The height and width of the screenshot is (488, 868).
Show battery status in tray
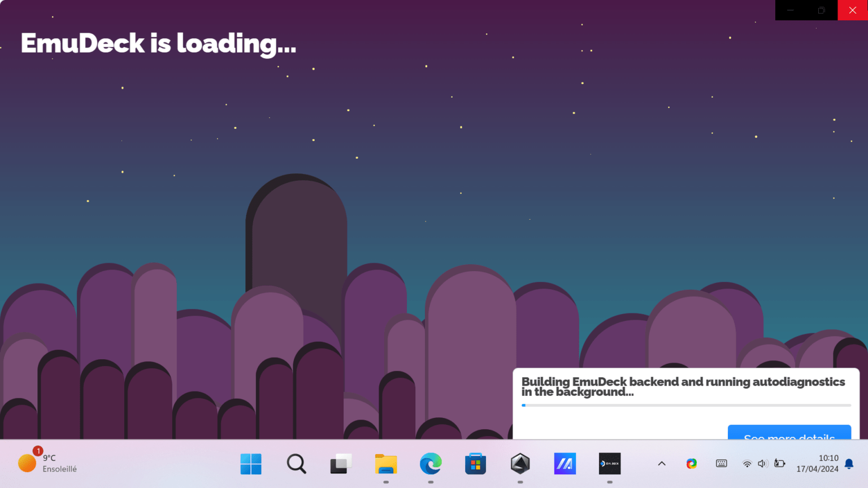tap(780, 464)
